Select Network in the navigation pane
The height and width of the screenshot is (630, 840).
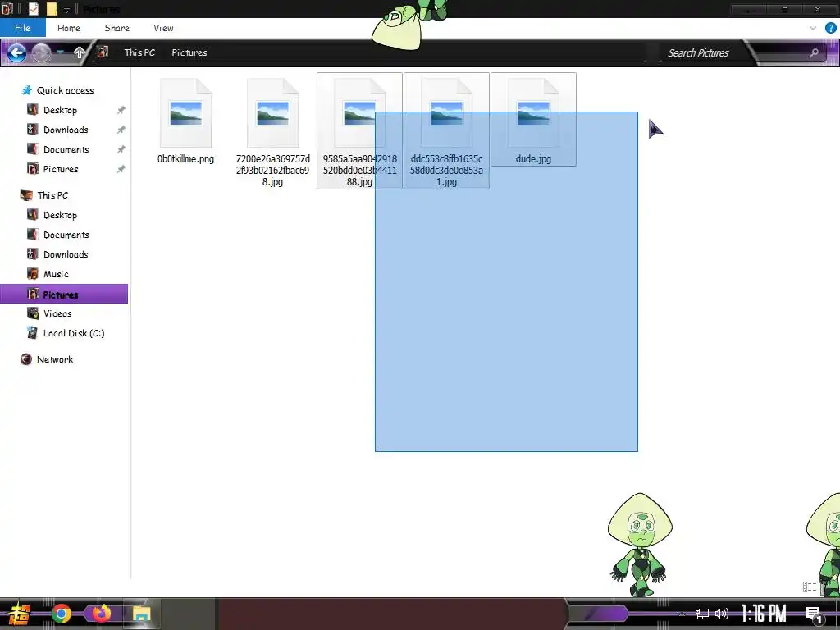(55, 359)
